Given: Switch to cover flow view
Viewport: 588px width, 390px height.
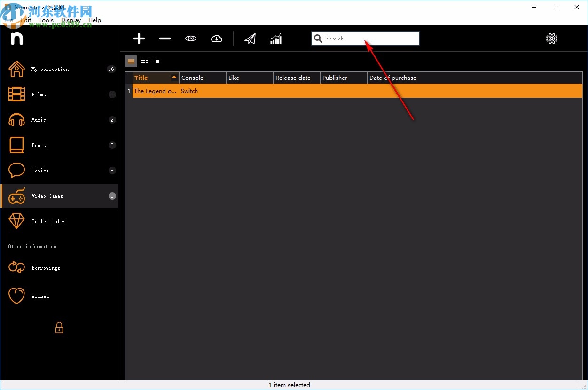Looking at the screenshot, I should 157,61.
